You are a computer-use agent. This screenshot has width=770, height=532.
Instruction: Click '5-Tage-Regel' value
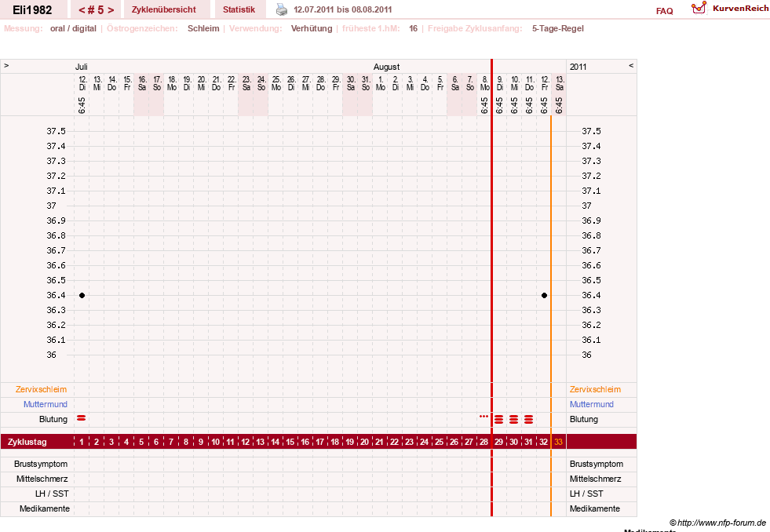coord(558,28)
